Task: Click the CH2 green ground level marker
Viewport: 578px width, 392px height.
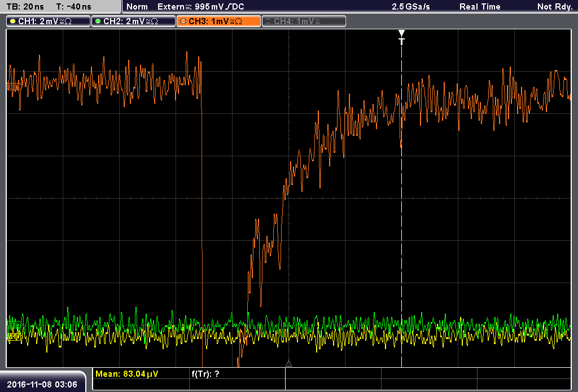Action: (x=14, y=325)
